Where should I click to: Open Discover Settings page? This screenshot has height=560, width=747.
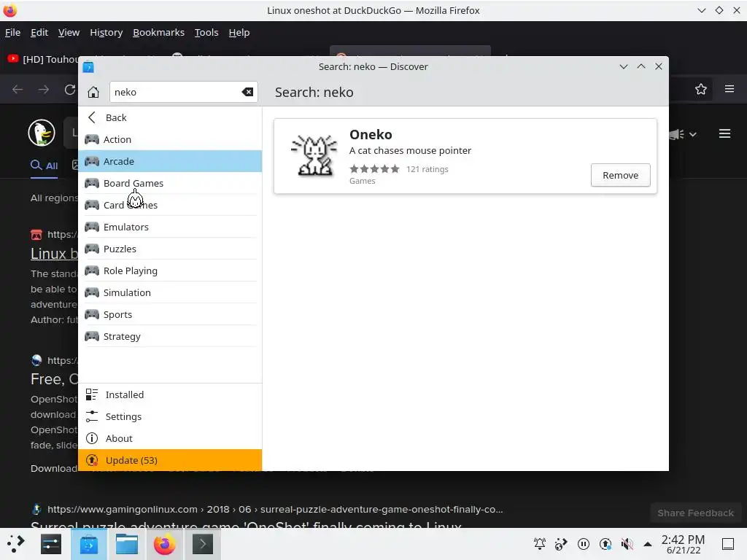(170, 416)
